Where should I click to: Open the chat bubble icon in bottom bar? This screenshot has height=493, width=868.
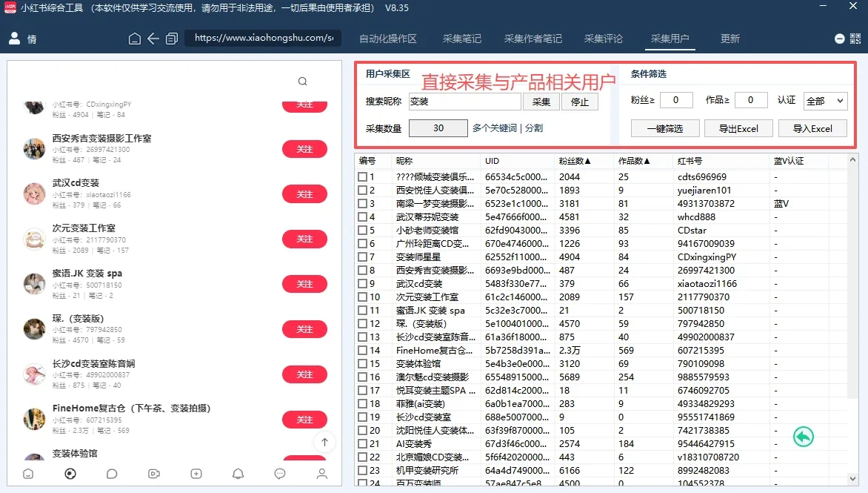pyautogui.click(x=112, y=474)
